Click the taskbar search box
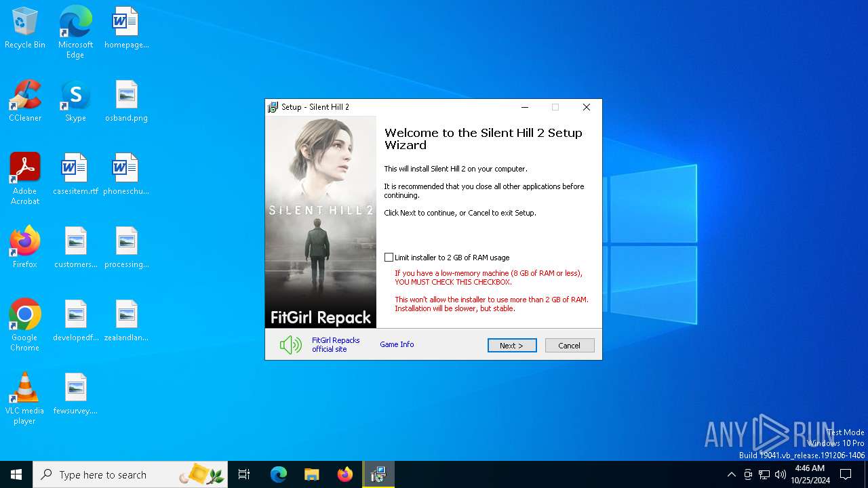 (x=130, y=474)
